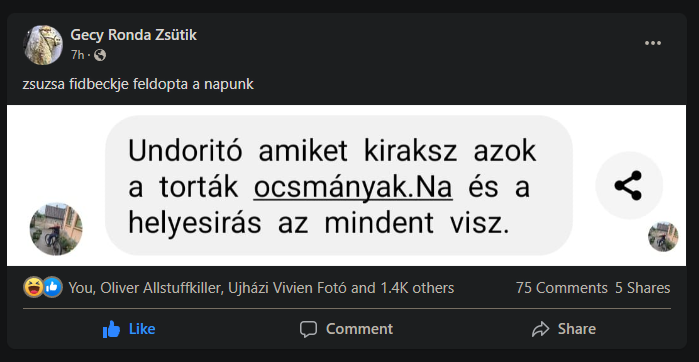Open the Gecy Ronda Zsütik page name

[x=133, y=35]
